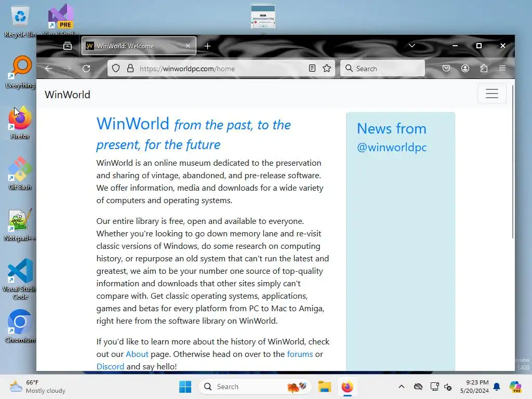Click the Firefox Search box

[x=382, y=69]
